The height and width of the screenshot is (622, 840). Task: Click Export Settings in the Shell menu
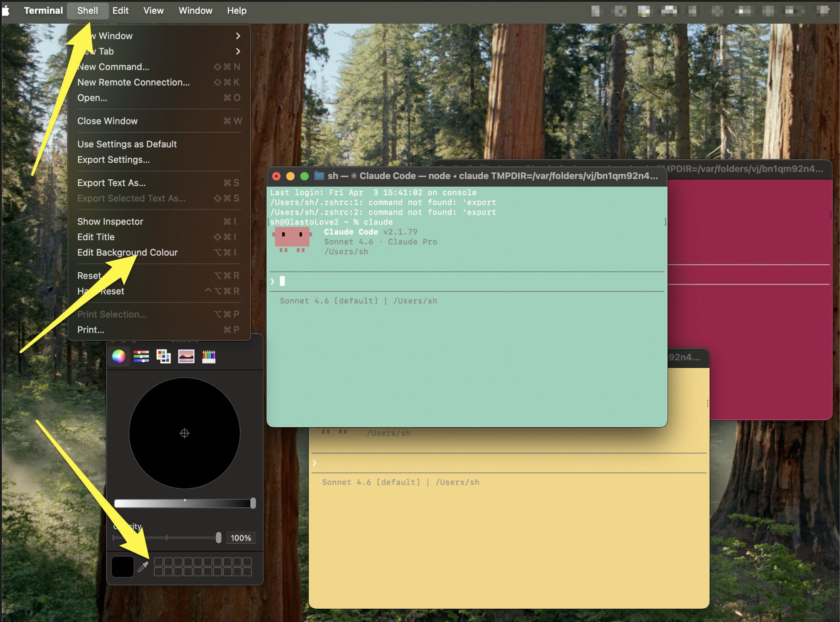pos(113,160)
